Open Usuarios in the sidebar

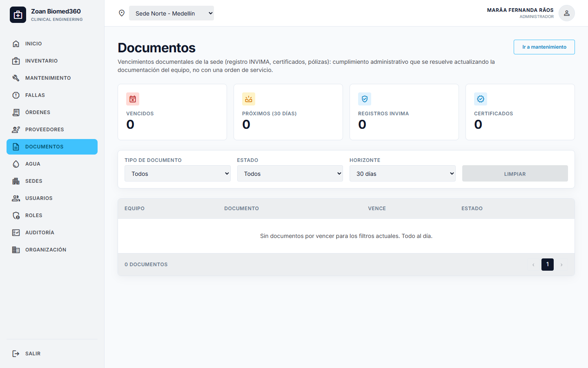pyautogui.click(x=52, y=198)
